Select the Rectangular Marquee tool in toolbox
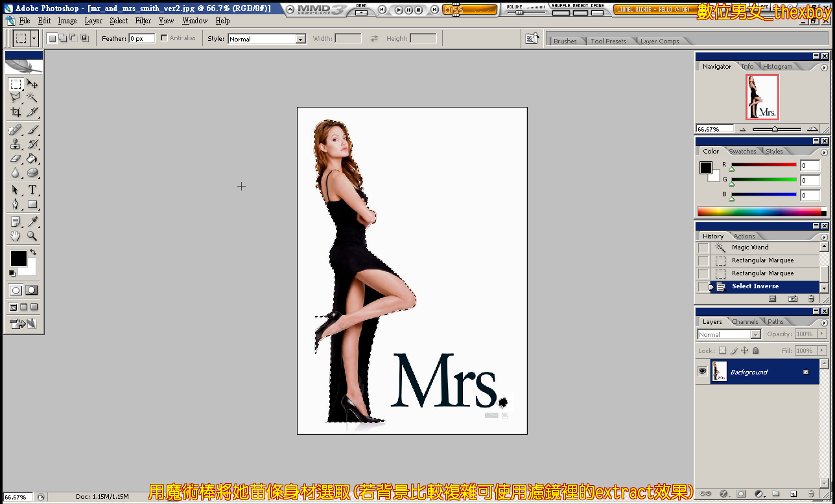 pos(16,84)
